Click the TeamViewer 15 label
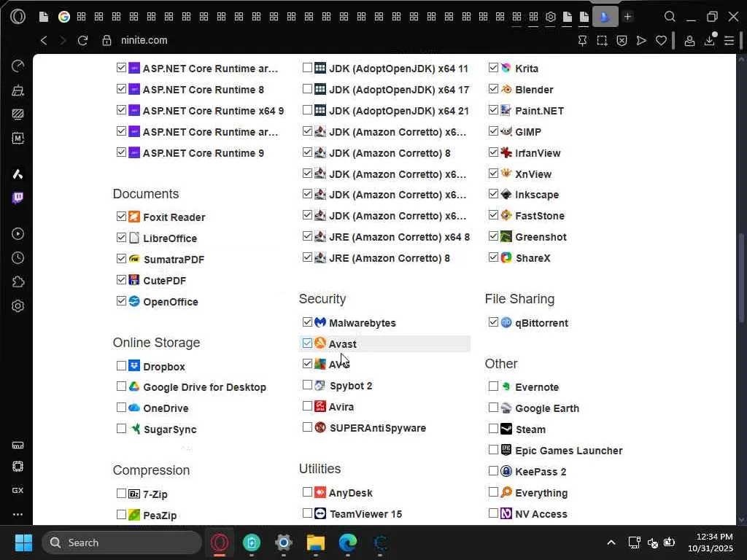Screen dimensions: 747x560 pos(366,514)
